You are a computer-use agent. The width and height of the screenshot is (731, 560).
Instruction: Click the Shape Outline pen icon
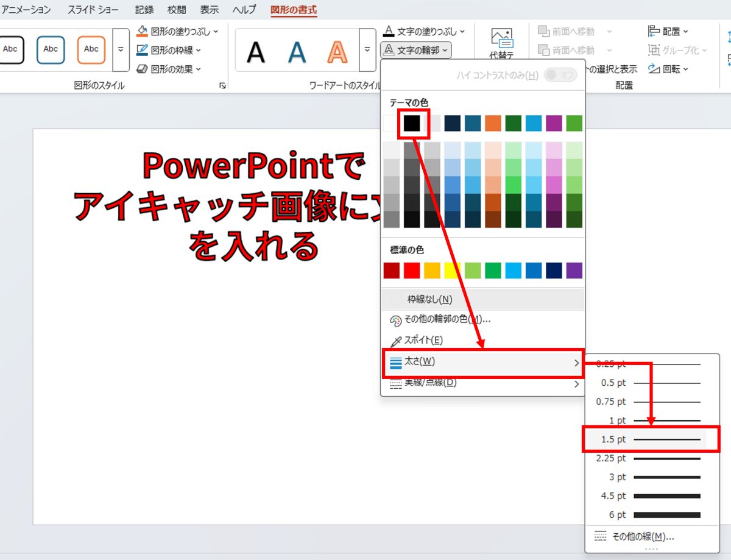point(142,50)
